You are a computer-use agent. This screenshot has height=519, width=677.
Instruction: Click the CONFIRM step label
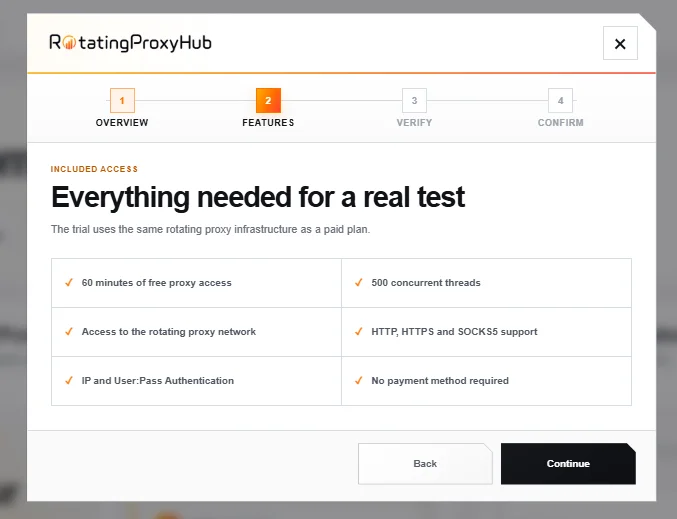point(560,123)
